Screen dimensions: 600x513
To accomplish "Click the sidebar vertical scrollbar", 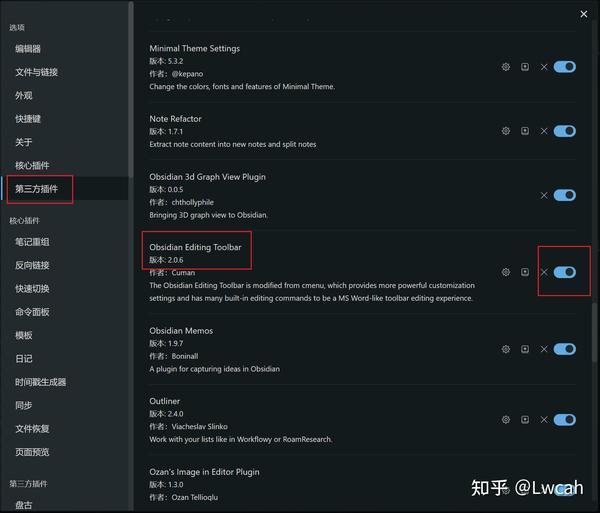I will click(130, 90).
